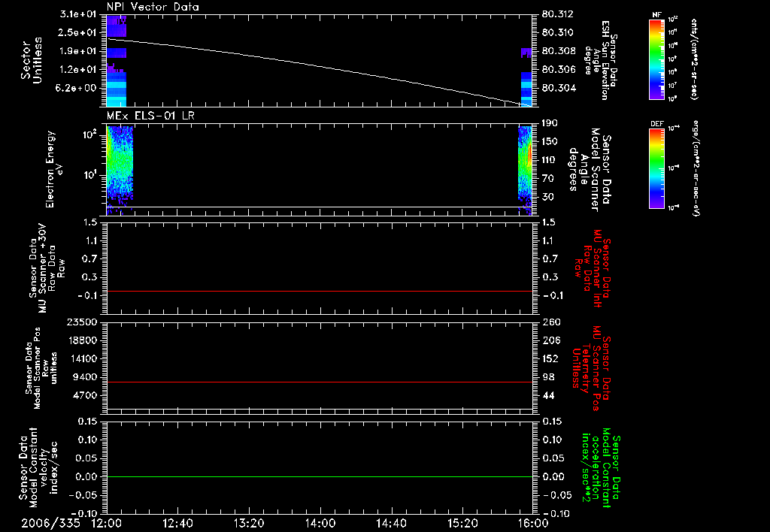
Task: Click the '2.5e+01' sector tick value
Action: point(78,32)
